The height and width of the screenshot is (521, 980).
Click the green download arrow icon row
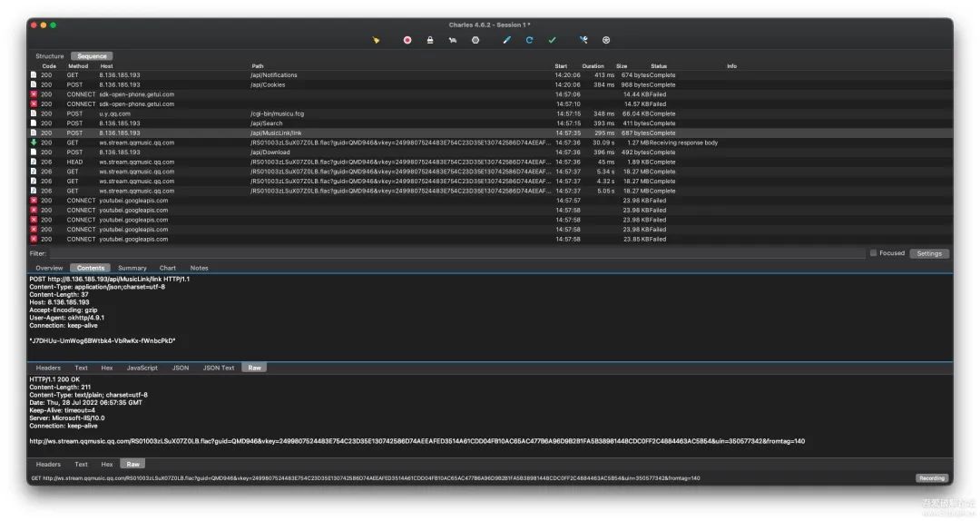[x=34, y=143]
